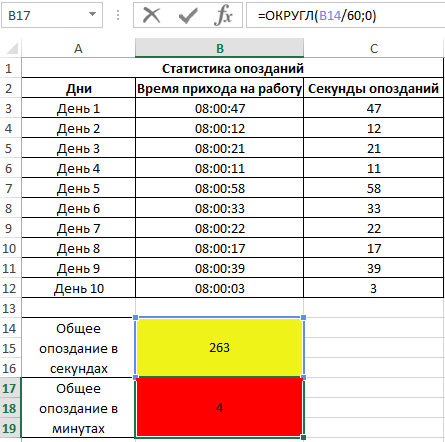Viewport: 445px width, 442px height.
Task: Select time cell 08:00:39
Action: click(x=219, y=268)
